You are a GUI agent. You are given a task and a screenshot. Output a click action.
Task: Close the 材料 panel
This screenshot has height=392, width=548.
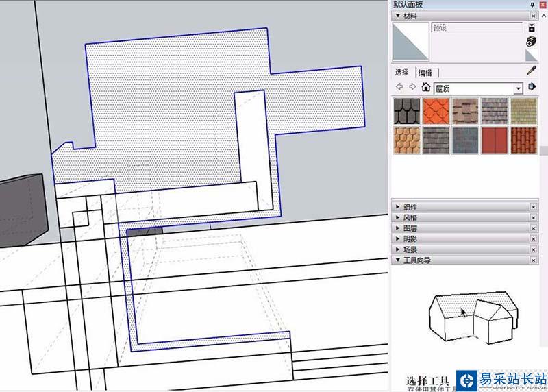point(534,16)
